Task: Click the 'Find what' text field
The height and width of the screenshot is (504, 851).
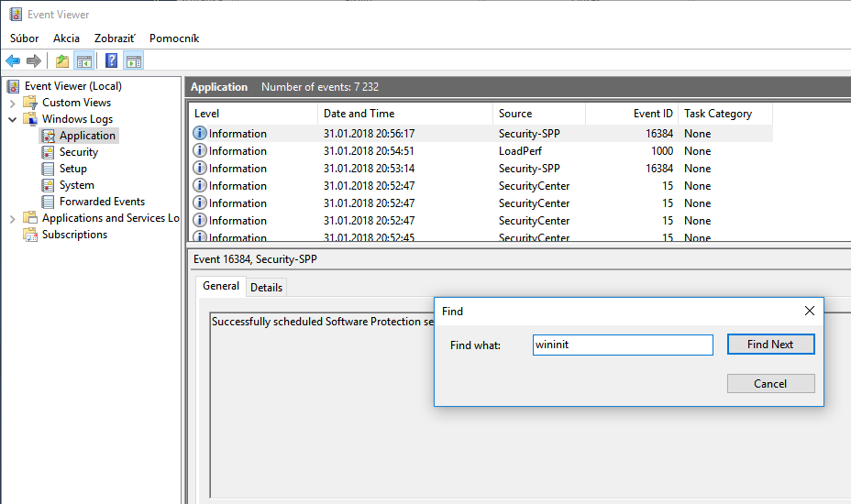Action: pos(622,345)
